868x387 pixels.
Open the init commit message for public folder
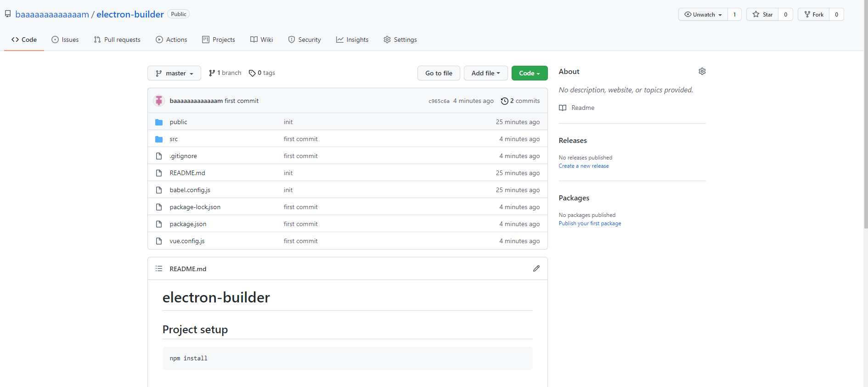point(288,122)
